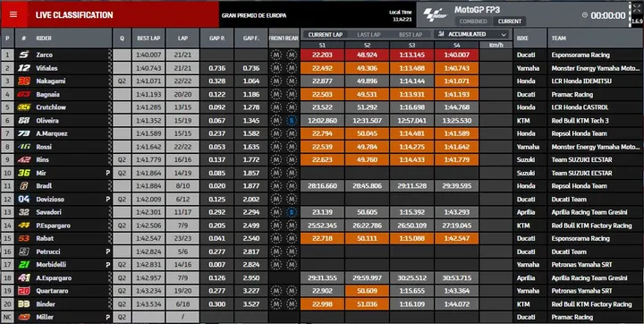This screenshot has height=324, width=644.
Task: Click rider number 21 badge for Morbidelli
Action: [x=24, y=265]
